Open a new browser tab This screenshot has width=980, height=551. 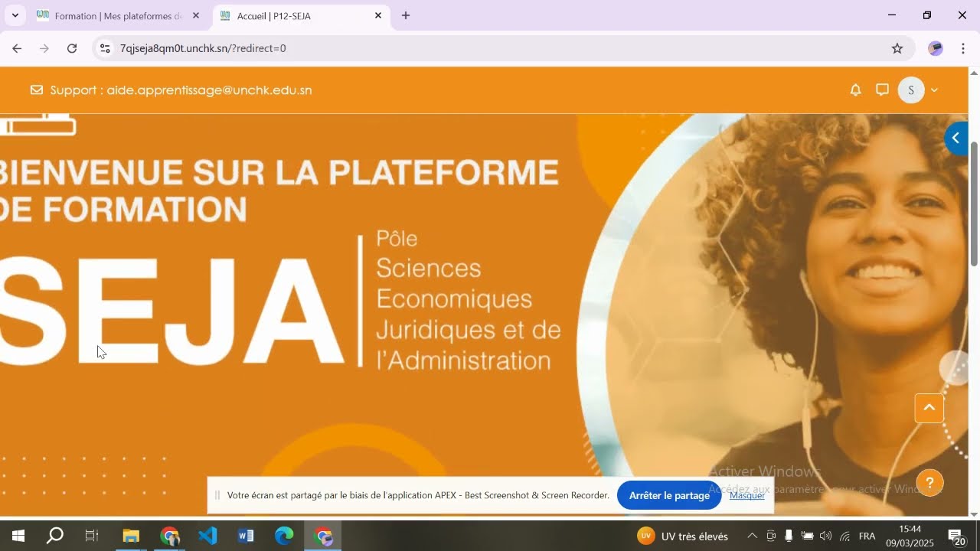click(406, 15)
